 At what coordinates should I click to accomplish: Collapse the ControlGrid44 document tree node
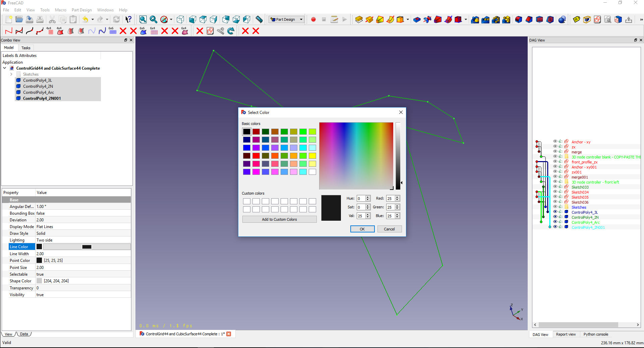coord(5,68)
